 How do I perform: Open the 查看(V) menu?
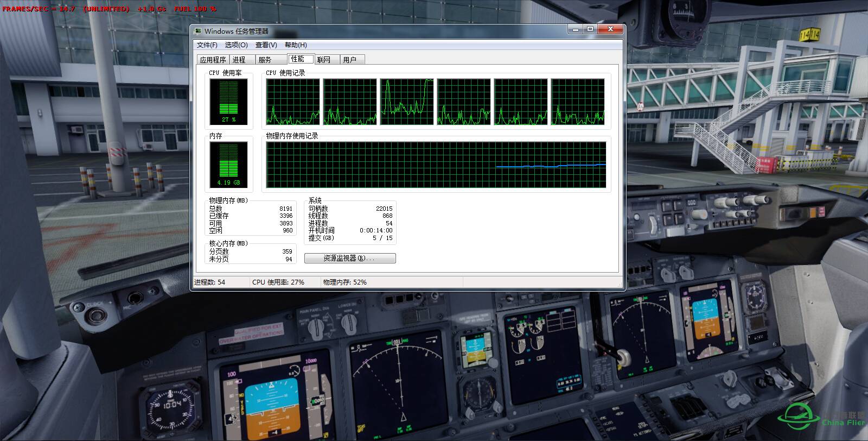click(266, 45)
